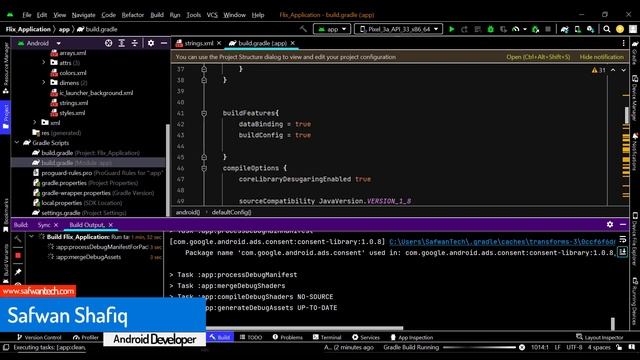This screenshot has height=360, width=640.
Task: Open Device Manager from top toolbar
Action: 578,29
